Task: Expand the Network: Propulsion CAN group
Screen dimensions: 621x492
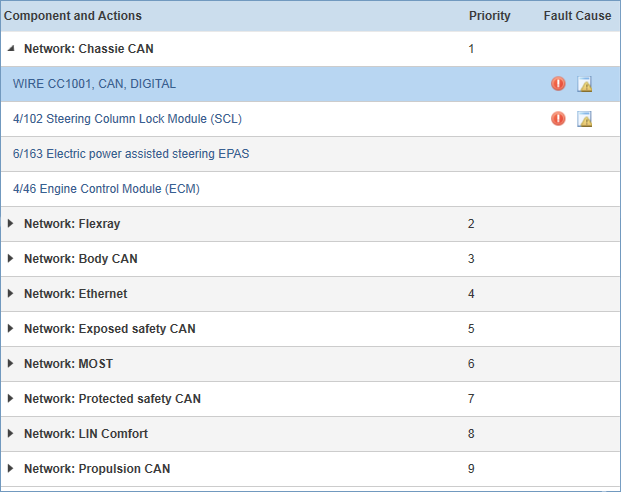Action: coord(11,468)
